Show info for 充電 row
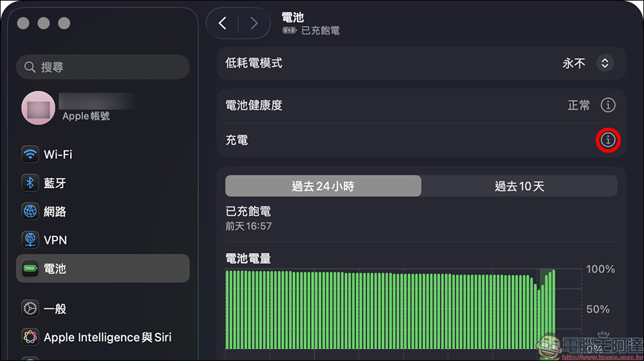This screenshot has height=361, width=644. click(x=608, y=140)
